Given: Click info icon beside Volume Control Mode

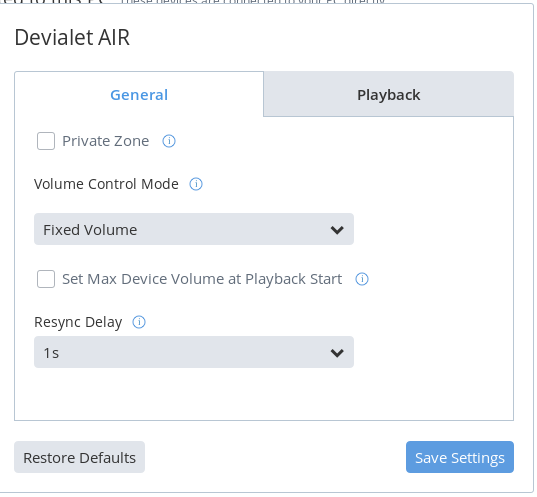Looking at the screenshot, I should [x=196, y=184].
